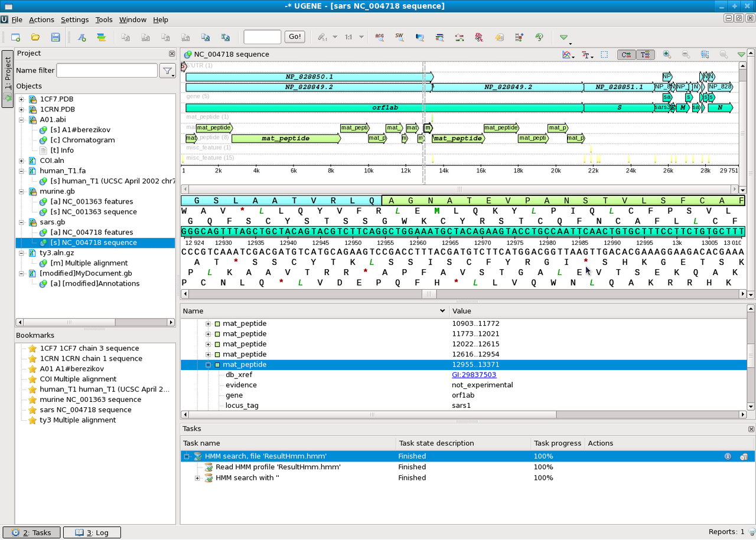Collapse the HMM search task node
The height and width of the screenshot is (540, 756).
tap(187, 456)
